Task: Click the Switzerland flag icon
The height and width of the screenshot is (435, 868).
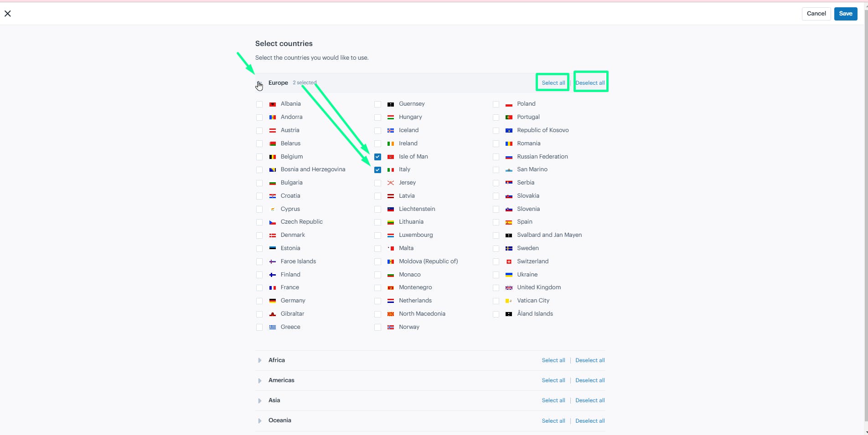Action: 509,261
